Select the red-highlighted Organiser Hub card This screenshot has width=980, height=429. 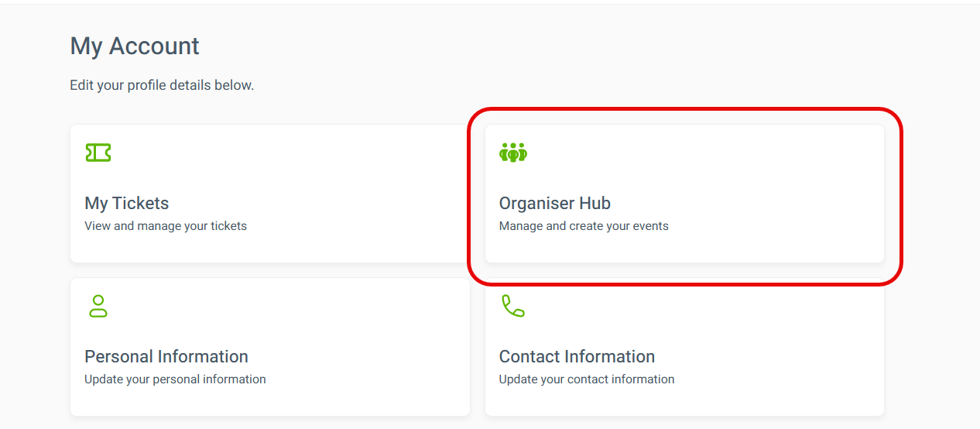point(684,194)
